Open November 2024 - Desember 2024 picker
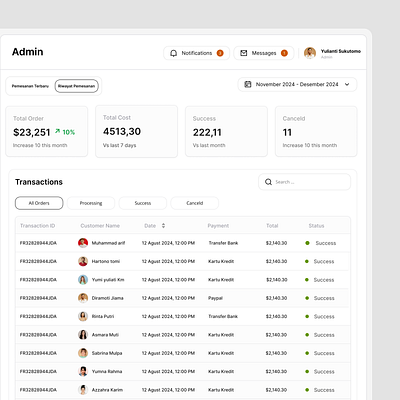Screen dimensions: 400x400 (x=297, y=84)
